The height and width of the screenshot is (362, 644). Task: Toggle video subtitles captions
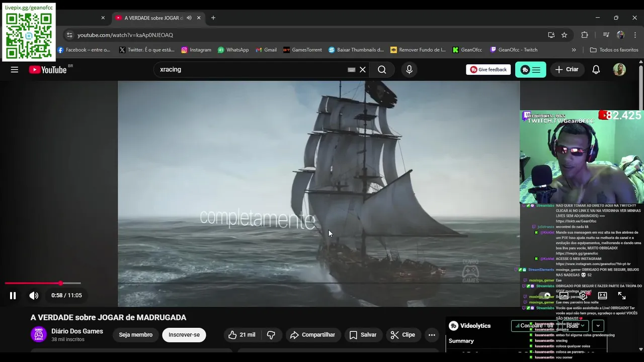tap(564, 296)
